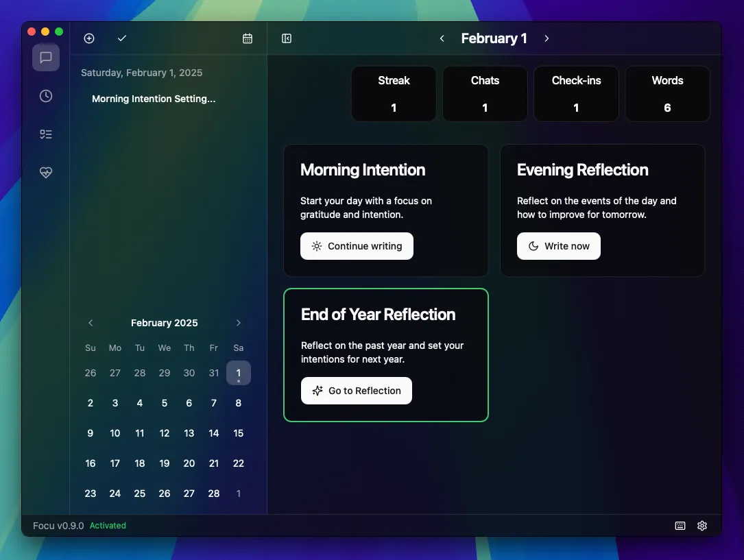This screenshot has height=560, width=744.
Task: Open the task checklist icon in sidebar
Action: [46, 134]
